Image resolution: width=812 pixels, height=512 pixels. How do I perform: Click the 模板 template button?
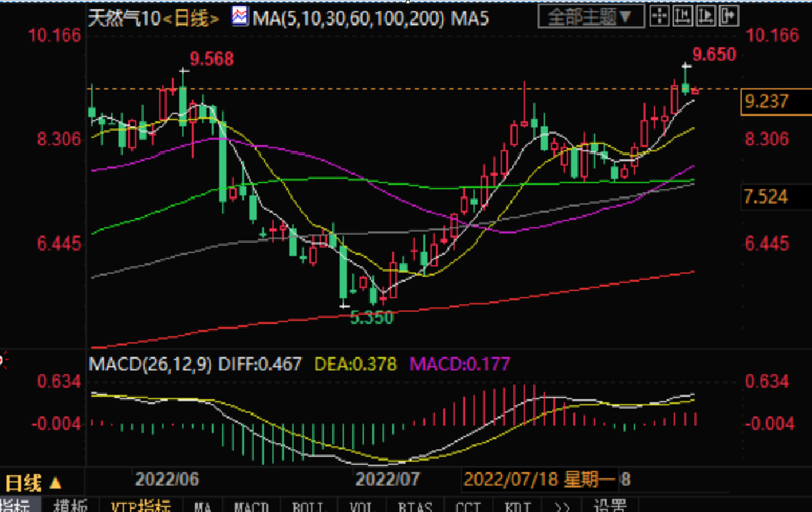70,506
